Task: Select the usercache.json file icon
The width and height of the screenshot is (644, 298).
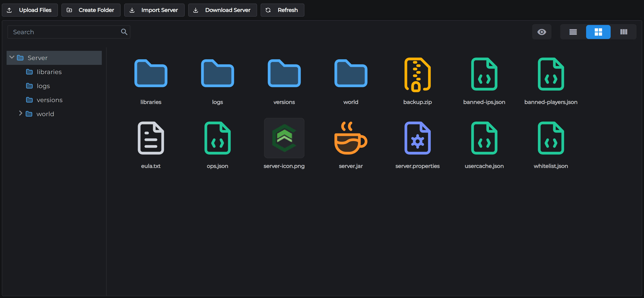Action: 484,138
